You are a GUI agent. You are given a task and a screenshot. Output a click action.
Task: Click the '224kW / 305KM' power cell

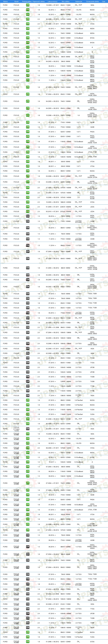[x=65, y=207]
